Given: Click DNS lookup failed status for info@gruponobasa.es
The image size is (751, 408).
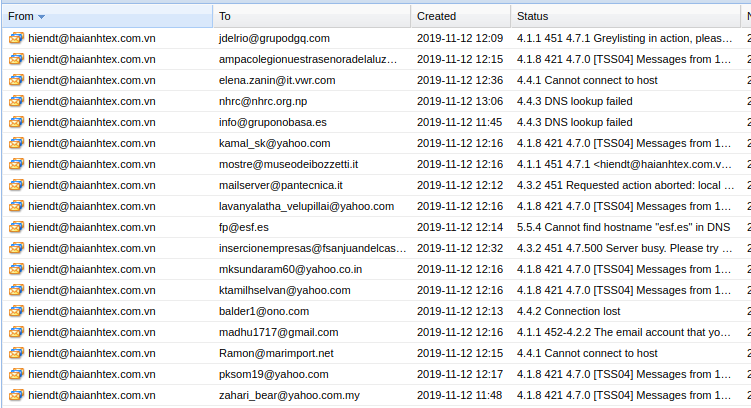Looking at the screenshot, I should pos(574,122).
